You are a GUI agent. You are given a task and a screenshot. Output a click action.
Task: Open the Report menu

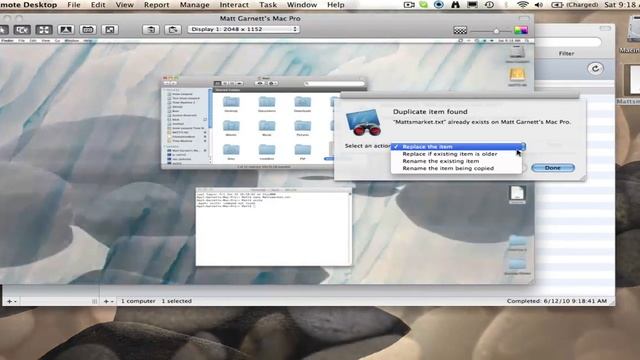tap(156, 5)
